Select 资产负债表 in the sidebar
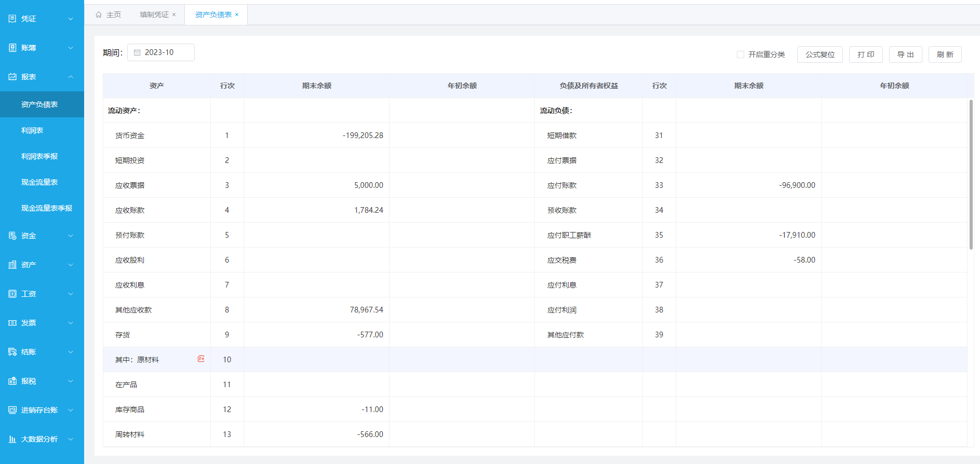 coord(42,104)
